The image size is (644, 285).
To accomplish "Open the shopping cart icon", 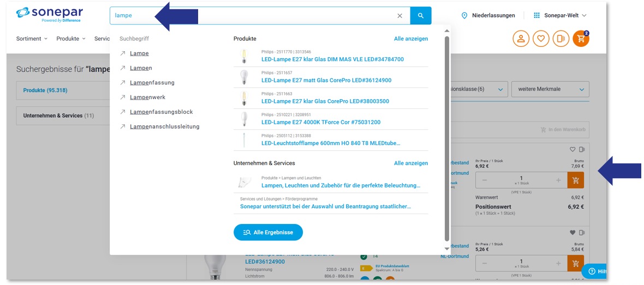I will point(581,39).
